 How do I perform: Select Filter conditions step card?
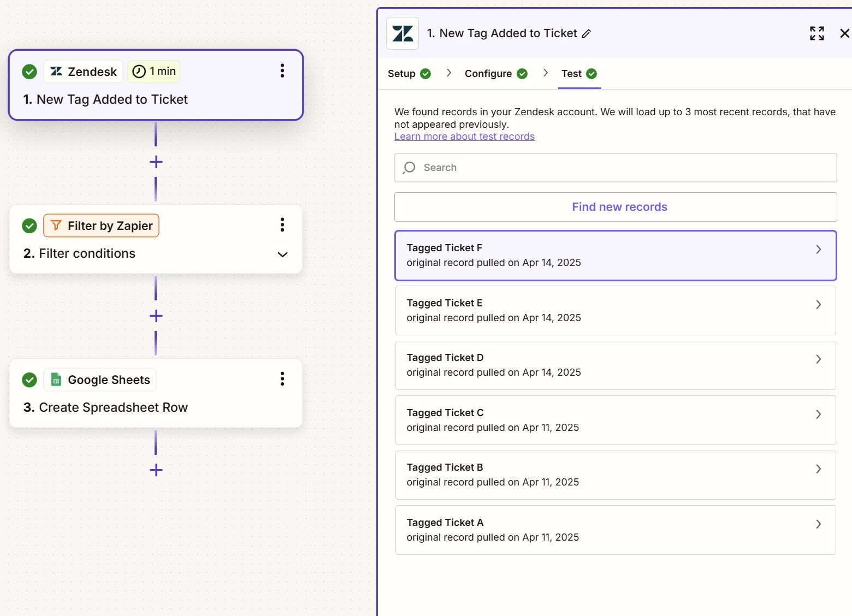156,239
